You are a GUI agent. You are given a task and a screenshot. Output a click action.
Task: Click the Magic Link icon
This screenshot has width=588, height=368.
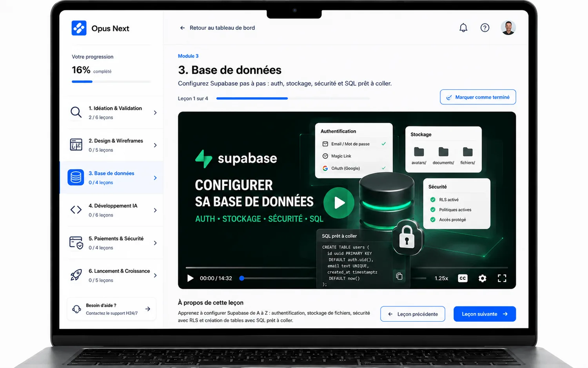click(x=325, y=156)
